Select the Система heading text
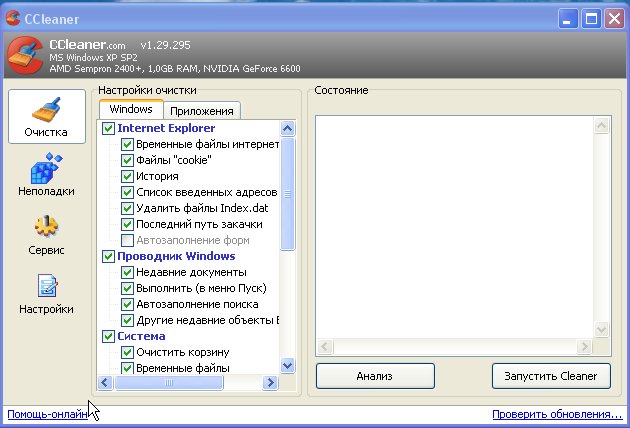Screen dimensions: 630x428 [141, 336]
